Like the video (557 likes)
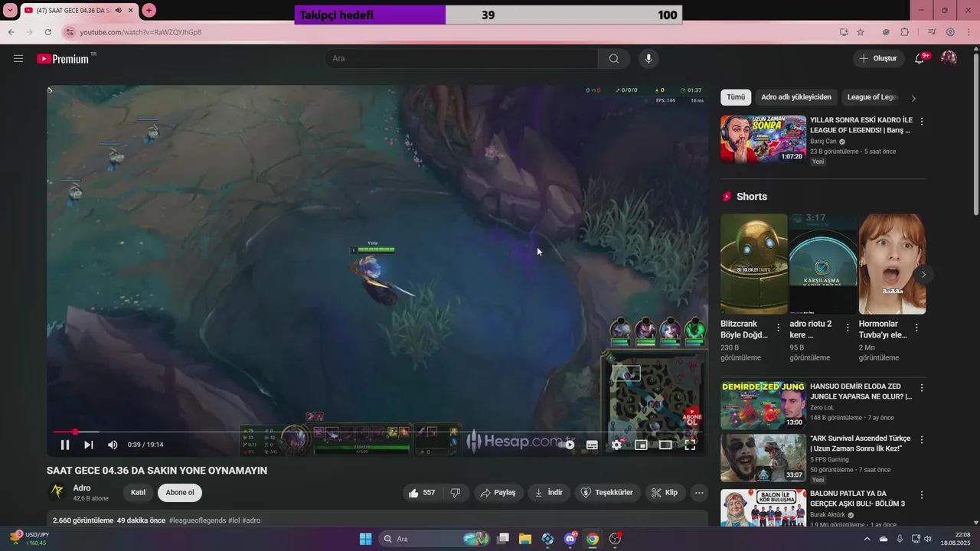The height and width of the screenshot is (551, 980). coord(422,493)
